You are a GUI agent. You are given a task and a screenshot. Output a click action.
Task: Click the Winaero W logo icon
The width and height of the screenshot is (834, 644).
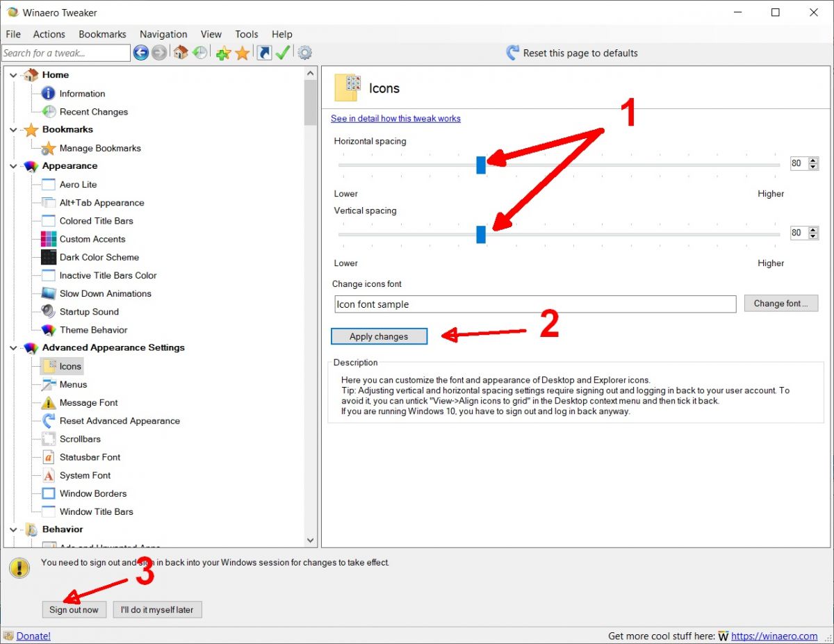pyautogui.click(x=723, y=636)
